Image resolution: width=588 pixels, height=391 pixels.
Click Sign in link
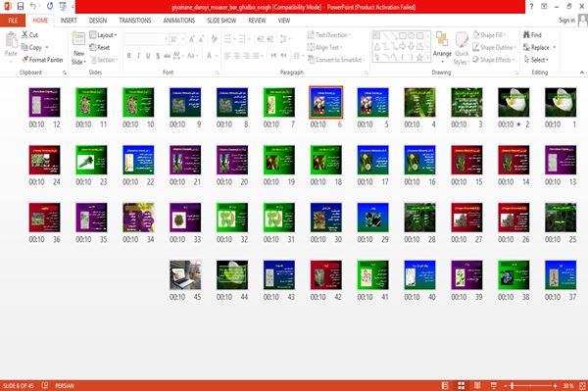pyautogui.click(x=566, y=21)
